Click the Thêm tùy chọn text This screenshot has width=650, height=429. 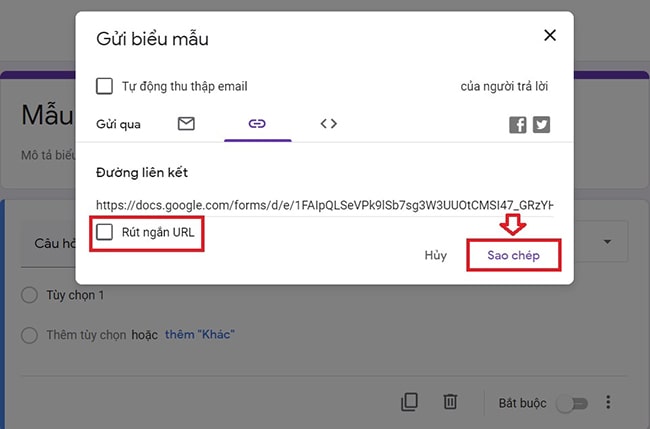pyautogui.click(x=86, y=334)
